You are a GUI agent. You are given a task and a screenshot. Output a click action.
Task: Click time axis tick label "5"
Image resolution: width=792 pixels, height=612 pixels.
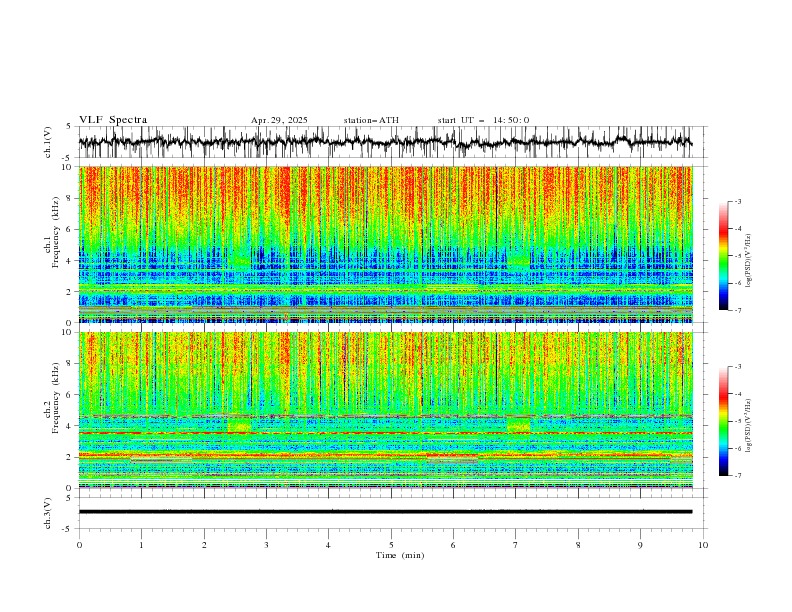[x=391, y=545]
